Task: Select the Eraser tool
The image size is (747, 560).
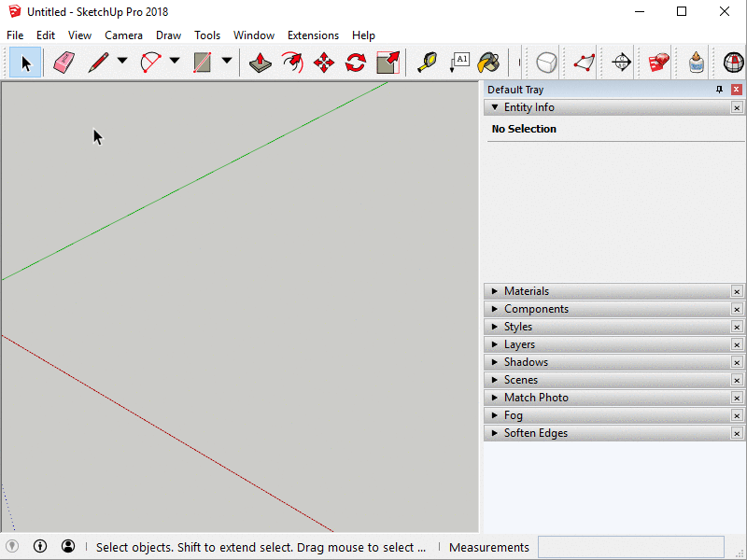Action: pos(63,63)
